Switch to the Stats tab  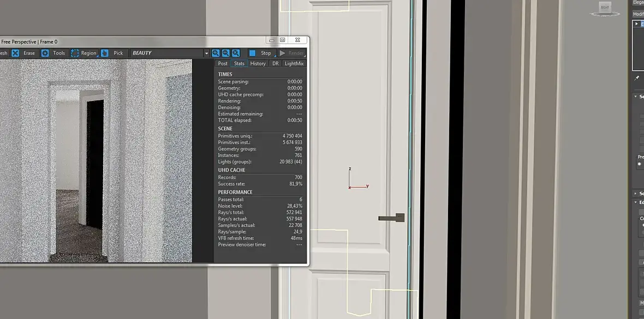239,63
